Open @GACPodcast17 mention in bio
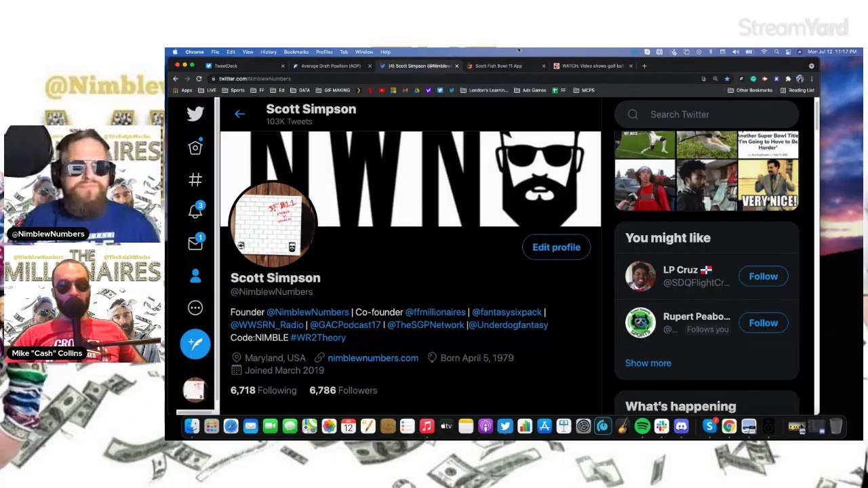This screenshot has width=868, height=488. click(345, 325)
